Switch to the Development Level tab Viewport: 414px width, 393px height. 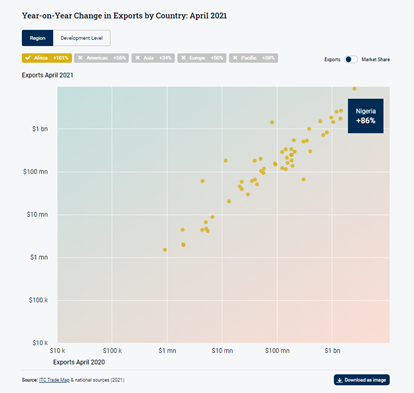point(82,38)
